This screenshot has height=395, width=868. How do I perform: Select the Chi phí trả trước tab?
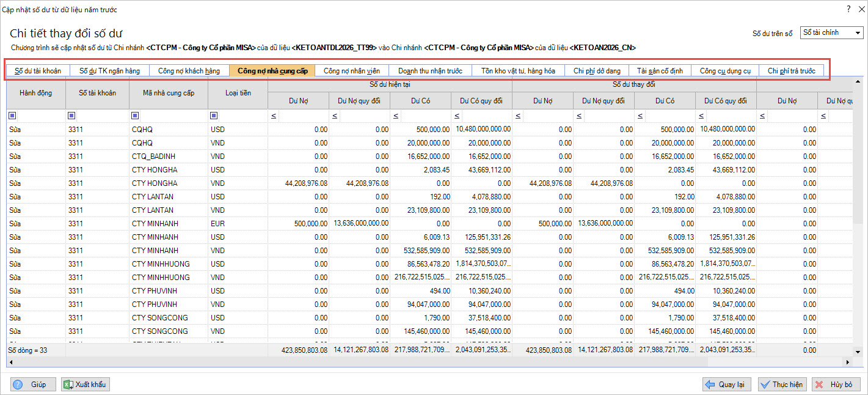(791, 71)
